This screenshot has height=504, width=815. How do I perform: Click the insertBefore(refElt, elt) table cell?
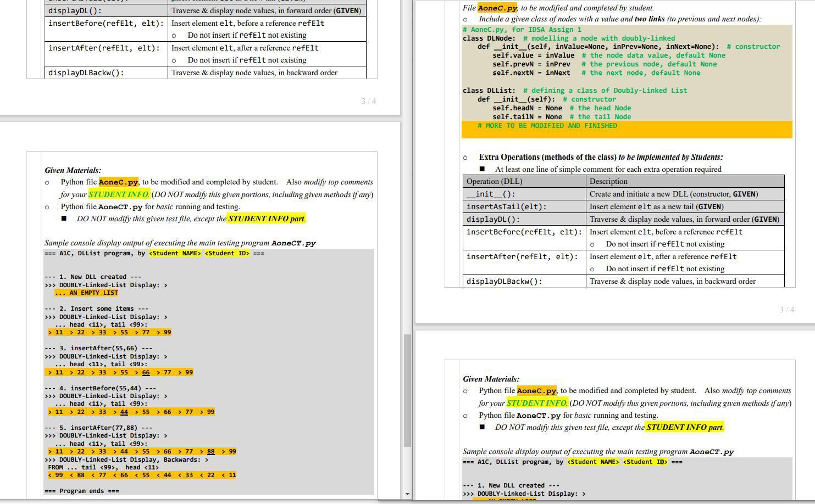[x=524, y=232]
